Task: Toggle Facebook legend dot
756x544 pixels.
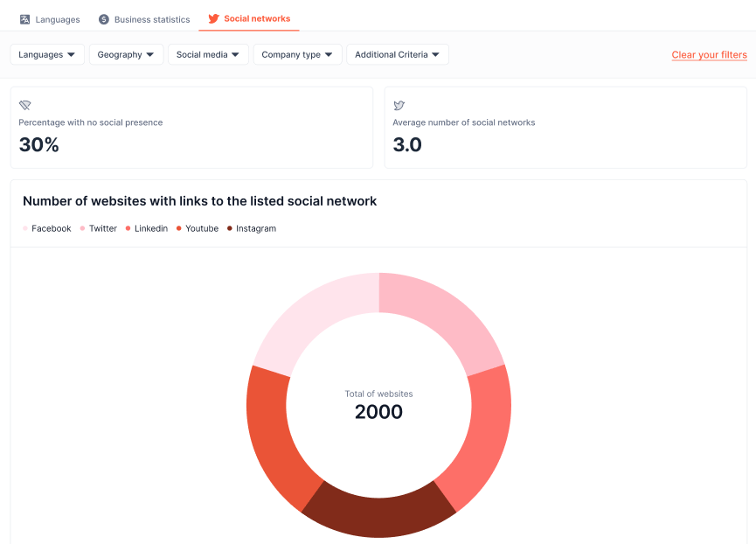Action: coord(25,228)
